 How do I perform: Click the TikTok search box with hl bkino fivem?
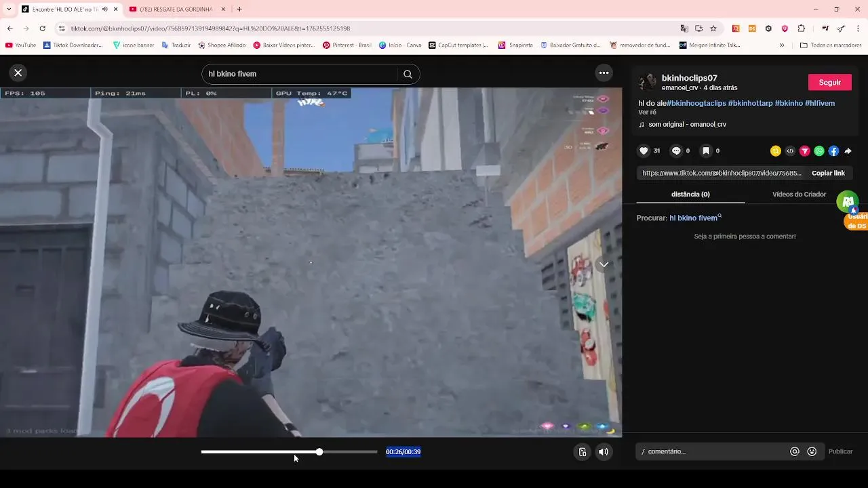click(x=299, y=74)
